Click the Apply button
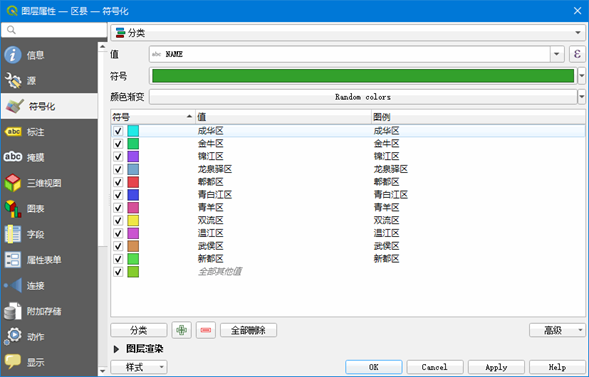Viewport: 589px width, 377px height. [x=496, y=367]
